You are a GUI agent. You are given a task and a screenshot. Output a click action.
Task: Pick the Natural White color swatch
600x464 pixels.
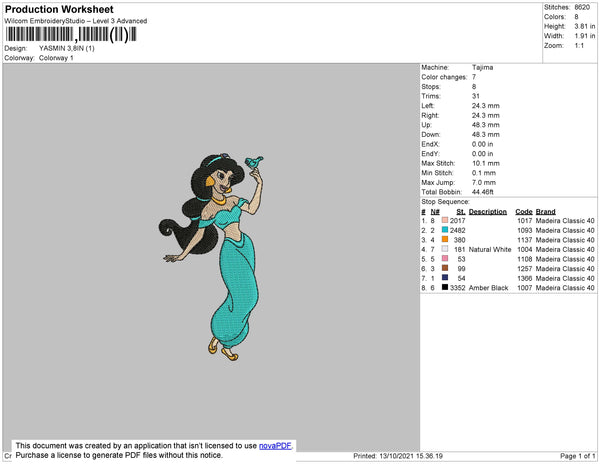click(445, 249)
